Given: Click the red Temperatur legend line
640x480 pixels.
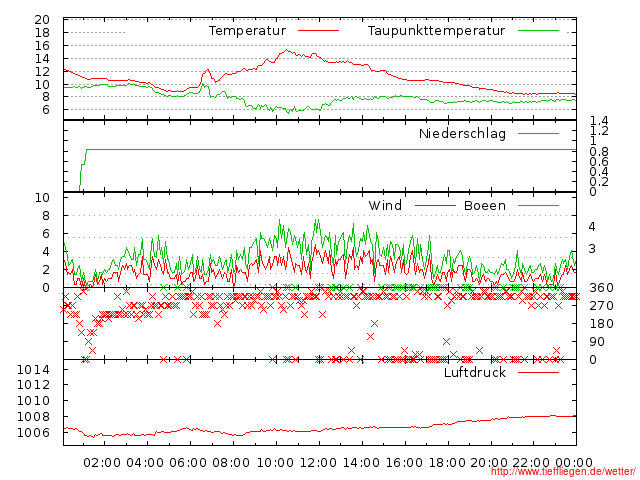Looking at the screenshot, I should [x=318, y=31].
